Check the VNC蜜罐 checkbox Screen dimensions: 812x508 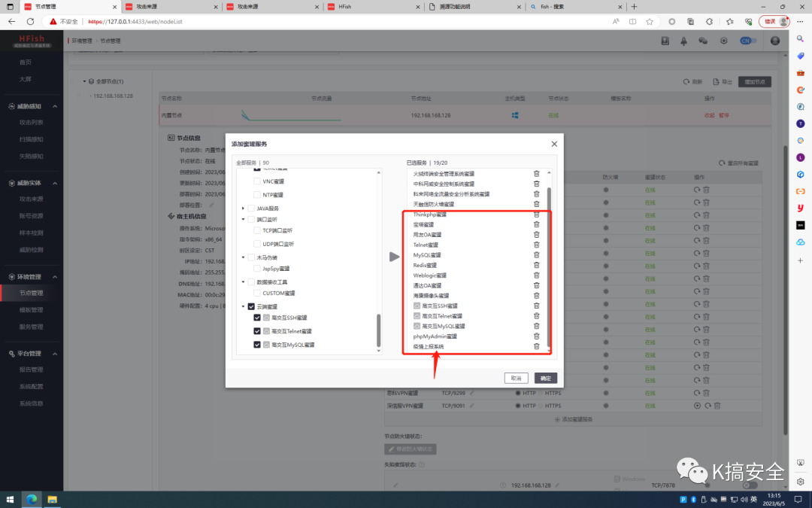257,181
